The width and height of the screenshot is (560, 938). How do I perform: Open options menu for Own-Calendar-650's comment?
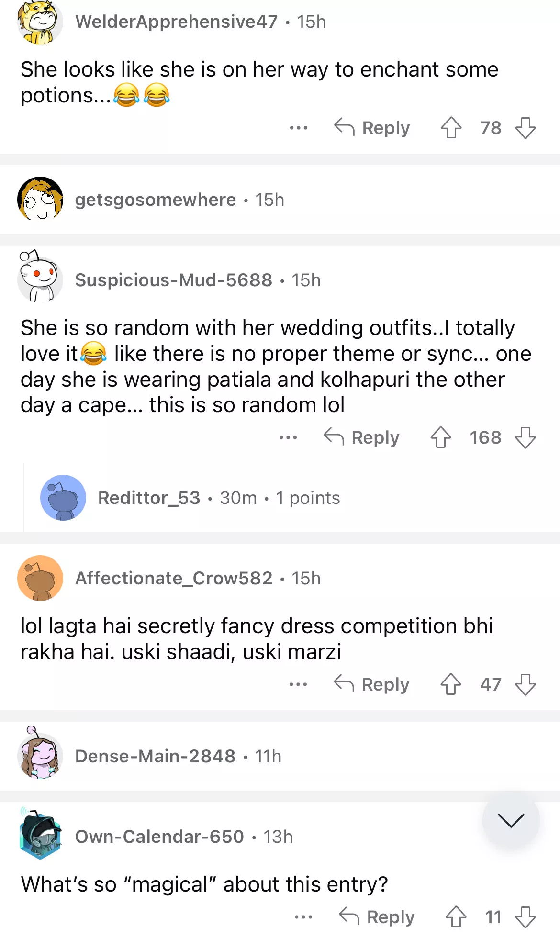pos(303,917)
